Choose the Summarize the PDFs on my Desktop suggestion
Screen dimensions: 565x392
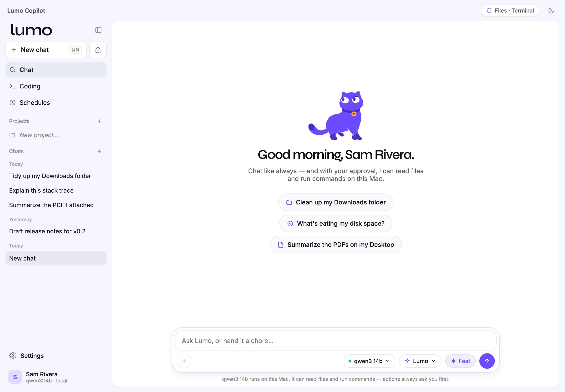point(336,245)
